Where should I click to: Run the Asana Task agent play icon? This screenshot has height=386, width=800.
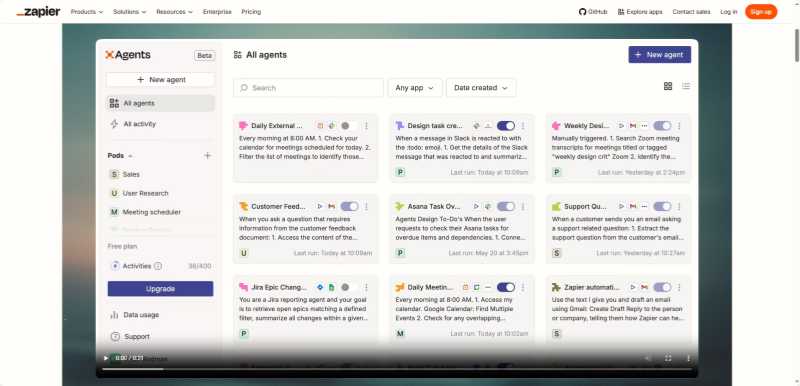[x=476, y=207]
